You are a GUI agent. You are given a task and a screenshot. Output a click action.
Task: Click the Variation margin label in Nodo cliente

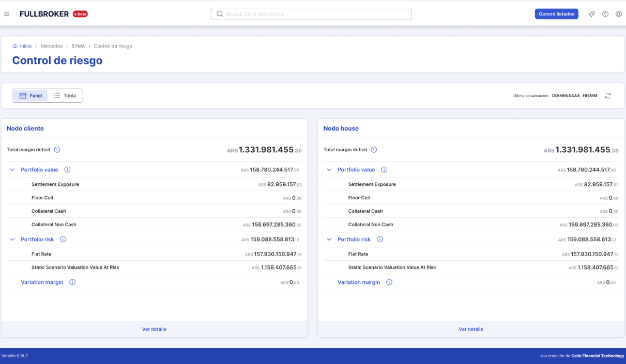pos(42,282)
